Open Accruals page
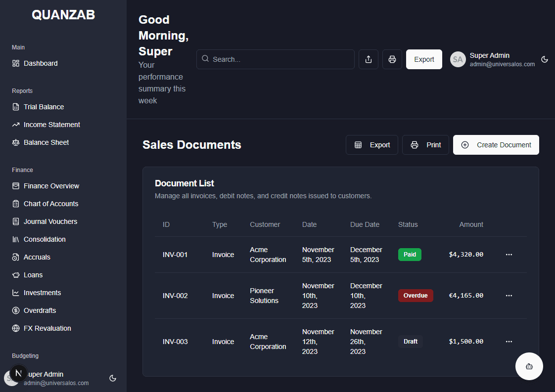555x392 pixels. click(37, 257)
